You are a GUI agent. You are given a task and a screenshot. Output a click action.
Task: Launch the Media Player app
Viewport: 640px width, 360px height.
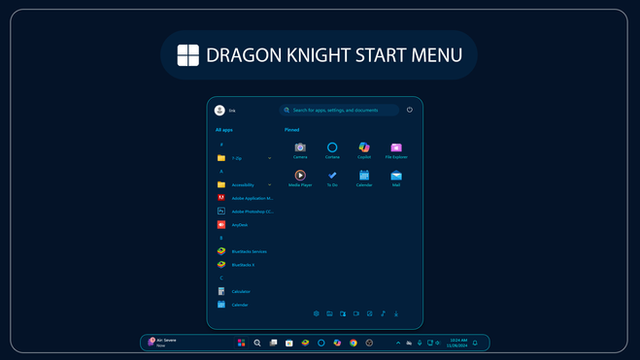[x=300, y=178]
